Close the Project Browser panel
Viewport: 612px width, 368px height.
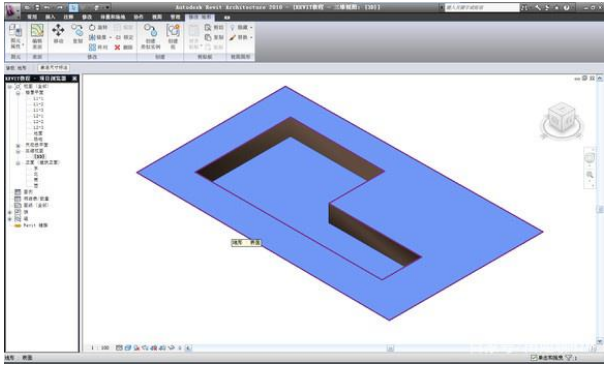click(74, 78)
